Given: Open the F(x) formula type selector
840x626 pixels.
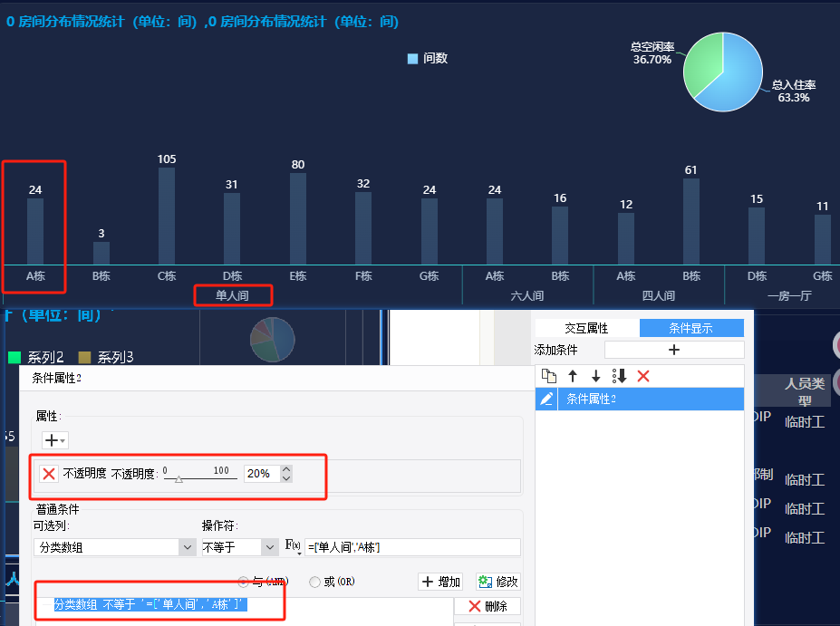Looking at the screenshot, I should pyautogui.click(x=293, y=546).
